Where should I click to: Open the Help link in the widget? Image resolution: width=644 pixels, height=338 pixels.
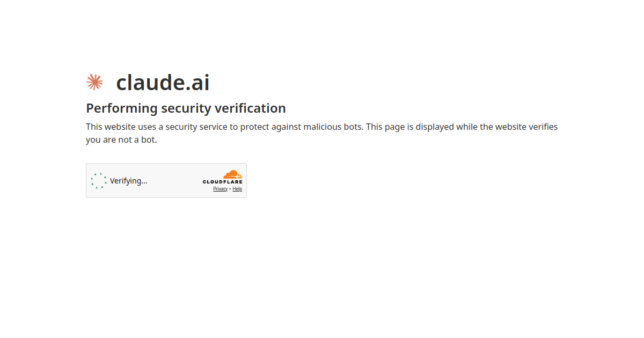[237, 189]
